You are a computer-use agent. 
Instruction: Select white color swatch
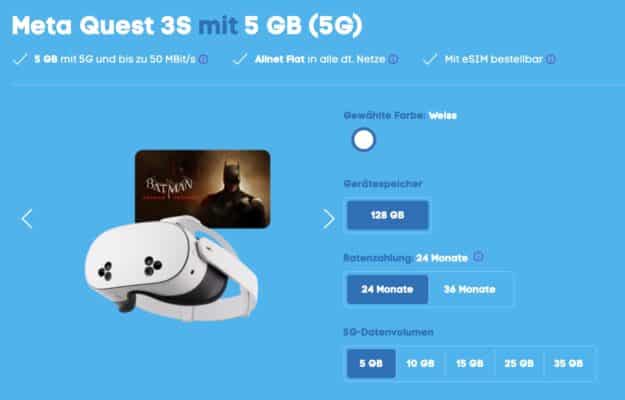point(364,140)
